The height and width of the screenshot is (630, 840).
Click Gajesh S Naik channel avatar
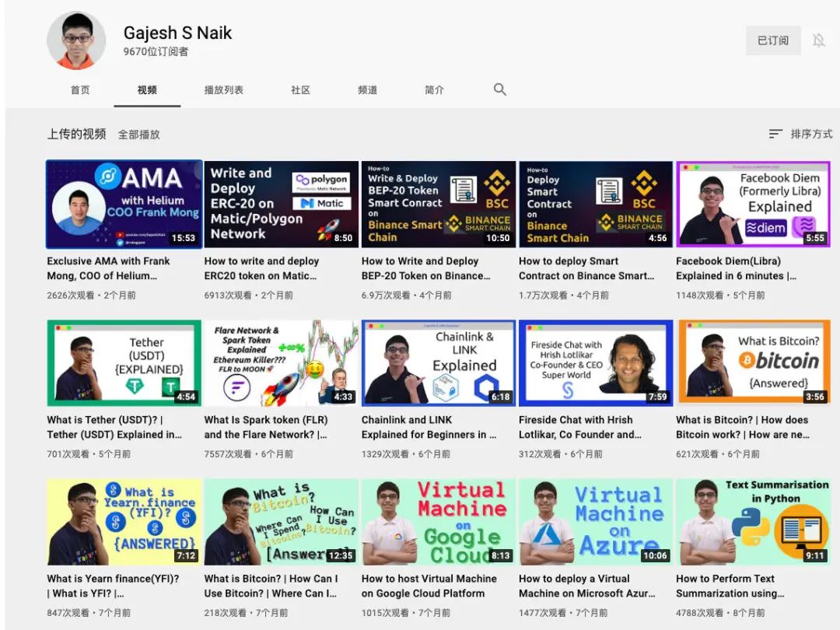tap(76, 40)
